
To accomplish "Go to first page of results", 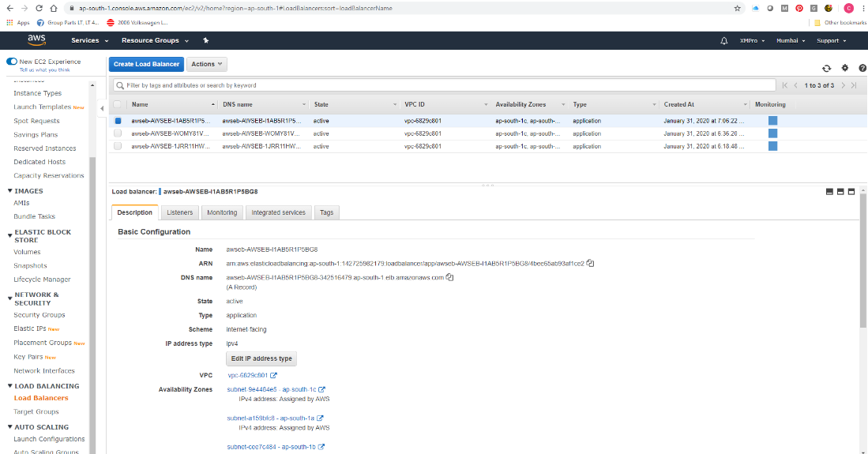I will pyautogui.click(x=784, y=85).
